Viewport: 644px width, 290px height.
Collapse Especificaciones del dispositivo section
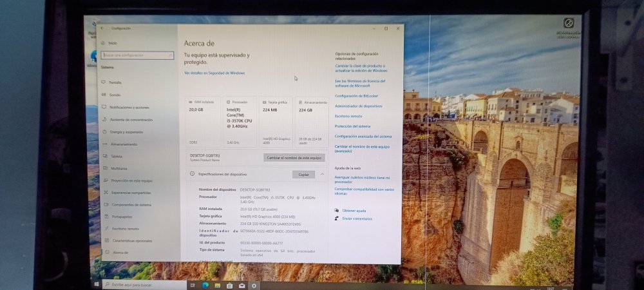[x=322, y=174]
